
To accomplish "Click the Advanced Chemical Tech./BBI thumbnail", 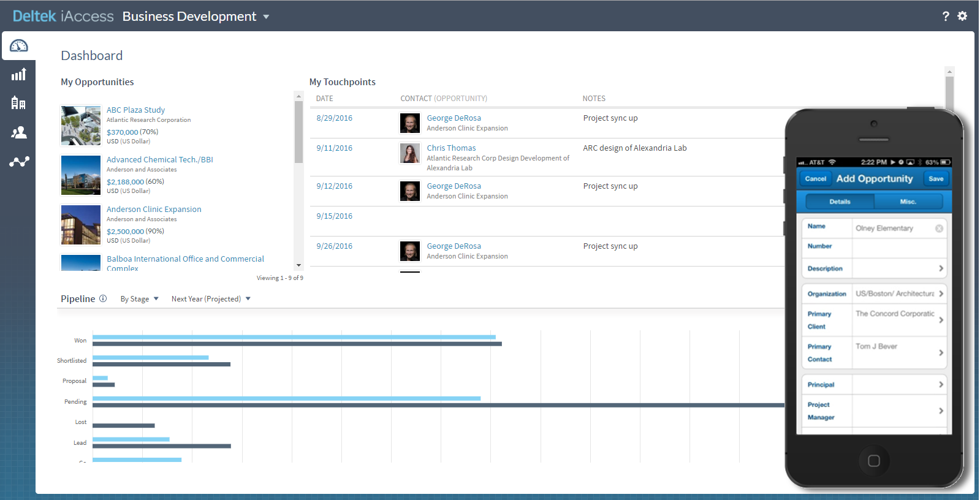I will 81,175.
